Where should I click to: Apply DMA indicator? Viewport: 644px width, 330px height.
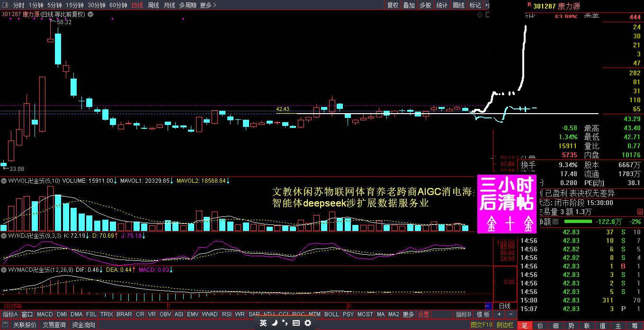click(76, 314)
